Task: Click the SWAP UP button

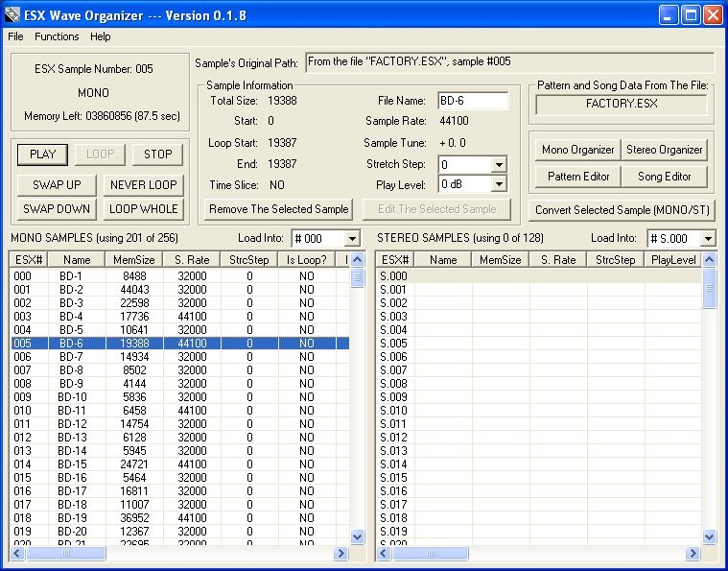Action: click(x=57, y=185)
